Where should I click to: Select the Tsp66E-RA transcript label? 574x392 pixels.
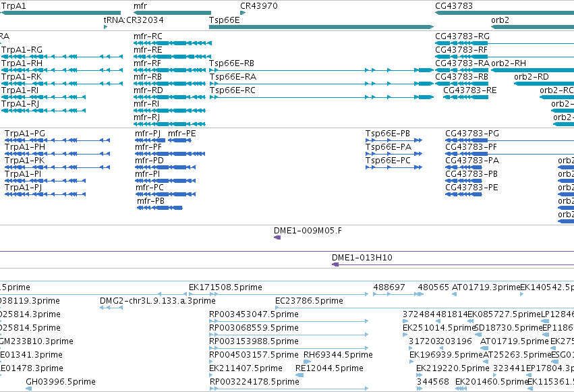tap(233, 76)
